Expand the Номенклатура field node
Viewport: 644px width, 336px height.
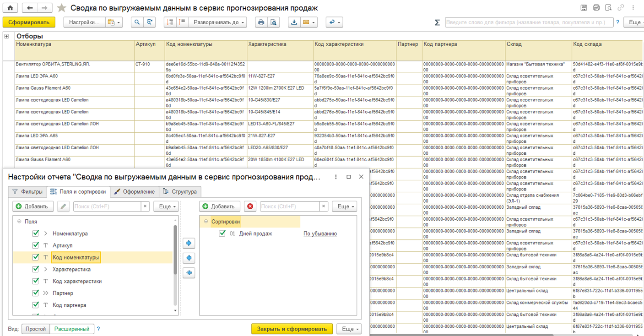coord(45,233)
